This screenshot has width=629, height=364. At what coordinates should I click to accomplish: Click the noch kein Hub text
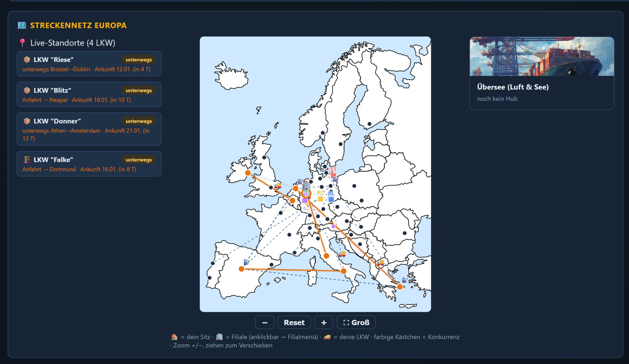pos(497,99)
